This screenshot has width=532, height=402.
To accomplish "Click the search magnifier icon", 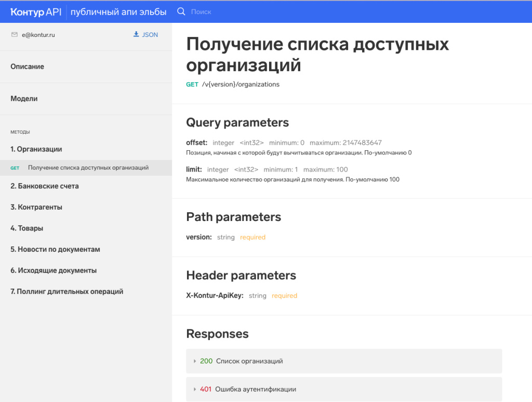I will pos(181,11).
